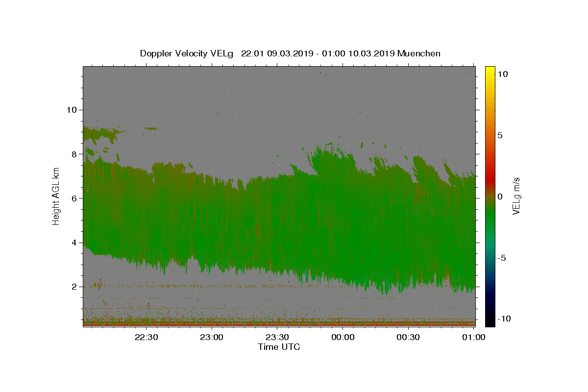Click the 00:30 time axis label
Image resolution: width=588 pixels, height=392 pixels.
coord(408,337)
